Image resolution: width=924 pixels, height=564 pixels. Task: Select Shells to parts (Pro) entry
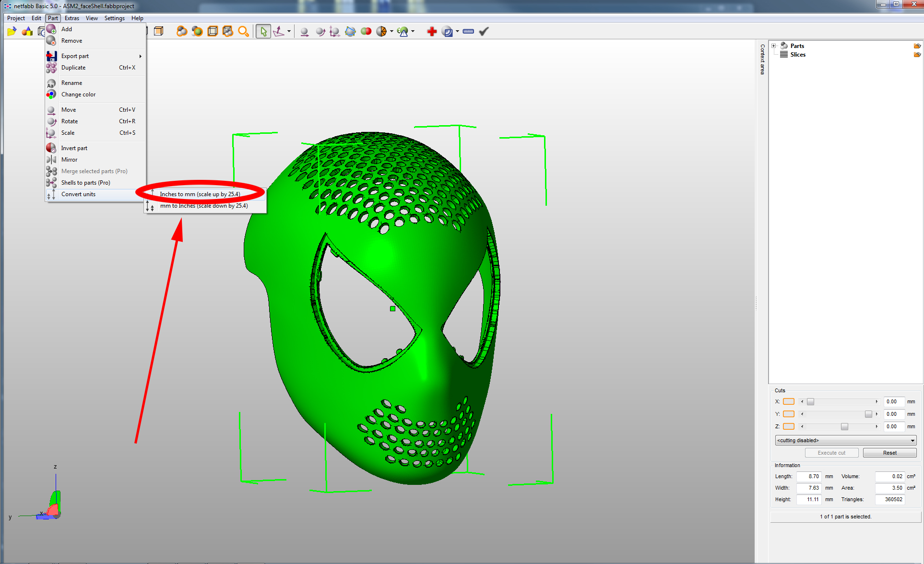click(x=95, y=183)
